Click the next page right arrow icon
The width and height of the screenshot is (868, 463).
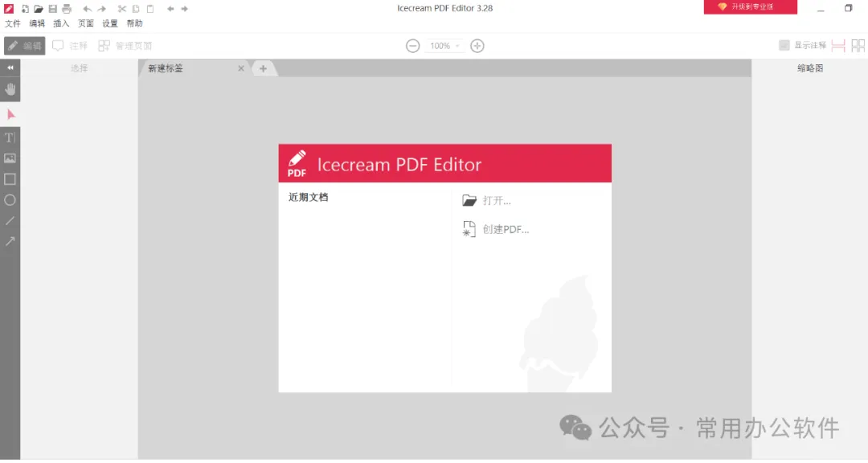184,9
